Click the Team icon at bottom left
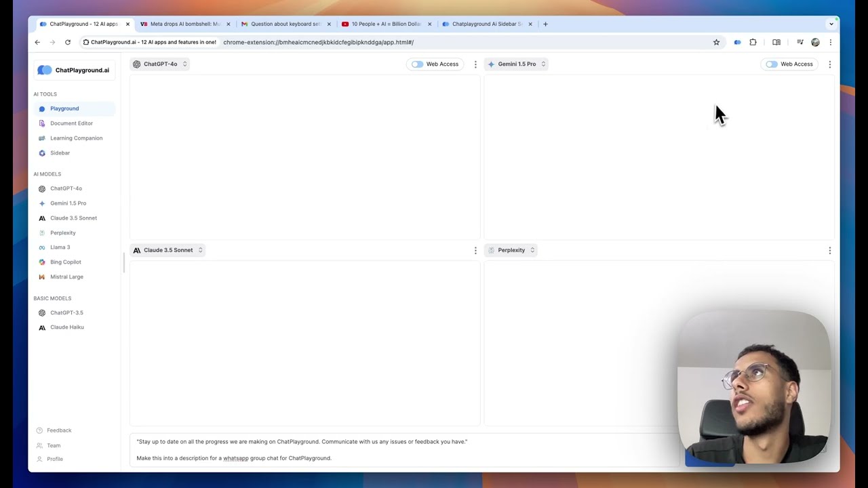The height and width of the screenshot is (488, 868). point(39,445)
